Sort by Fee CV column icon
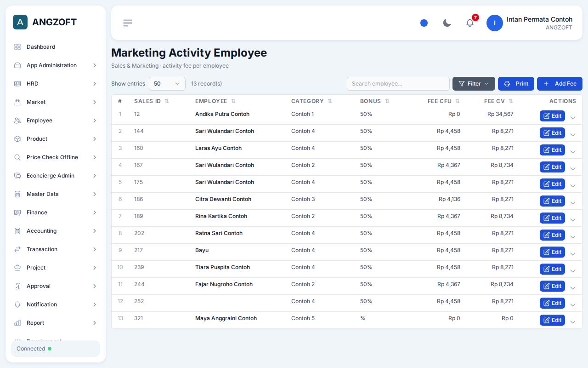 511,101
